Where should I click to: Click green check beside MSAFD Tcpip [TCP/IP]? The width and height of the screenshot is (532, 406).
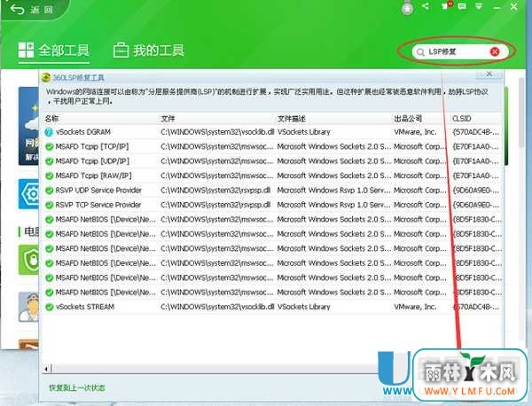49,147
